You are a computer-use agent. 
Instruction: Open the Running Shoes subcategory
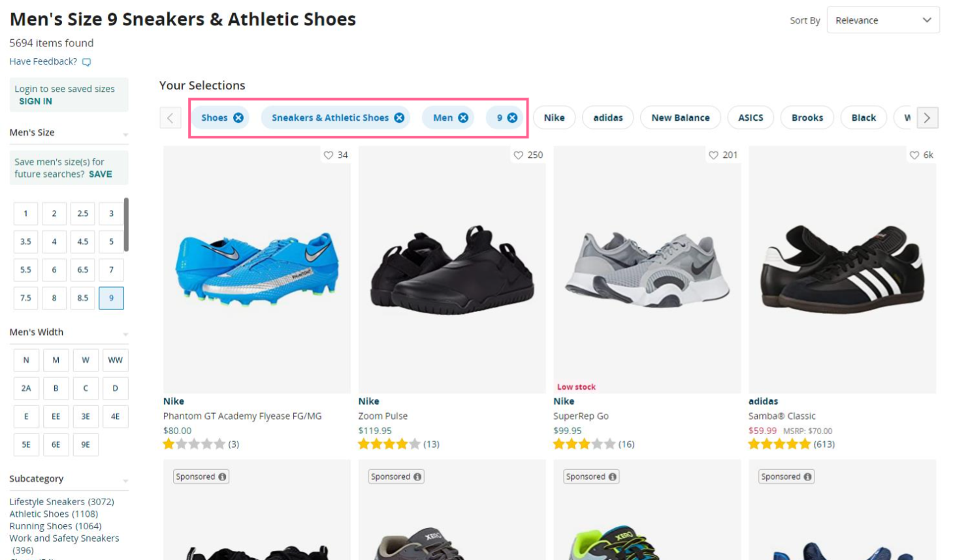point(39,525)
